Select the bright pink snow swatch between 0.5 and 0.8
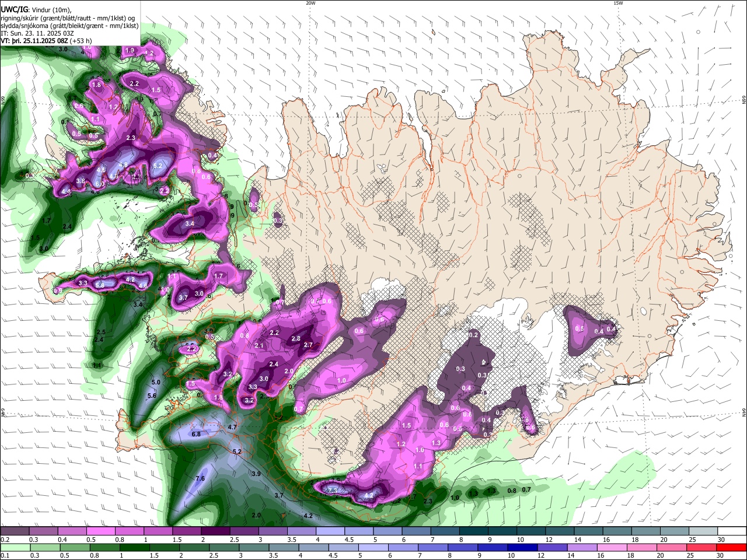Viewport: 747px width, 560px height. [100, 531]
